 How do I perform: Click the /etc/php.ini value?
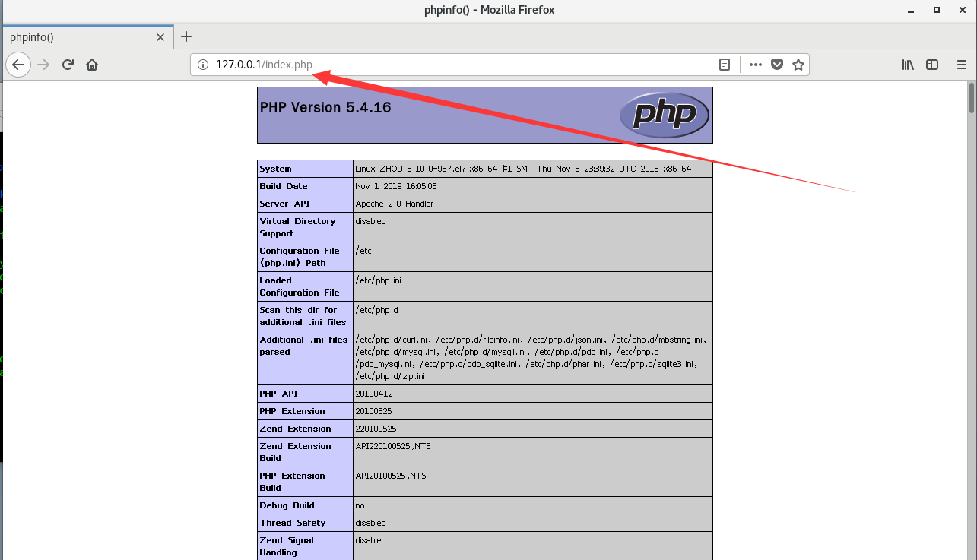[378, 280]
